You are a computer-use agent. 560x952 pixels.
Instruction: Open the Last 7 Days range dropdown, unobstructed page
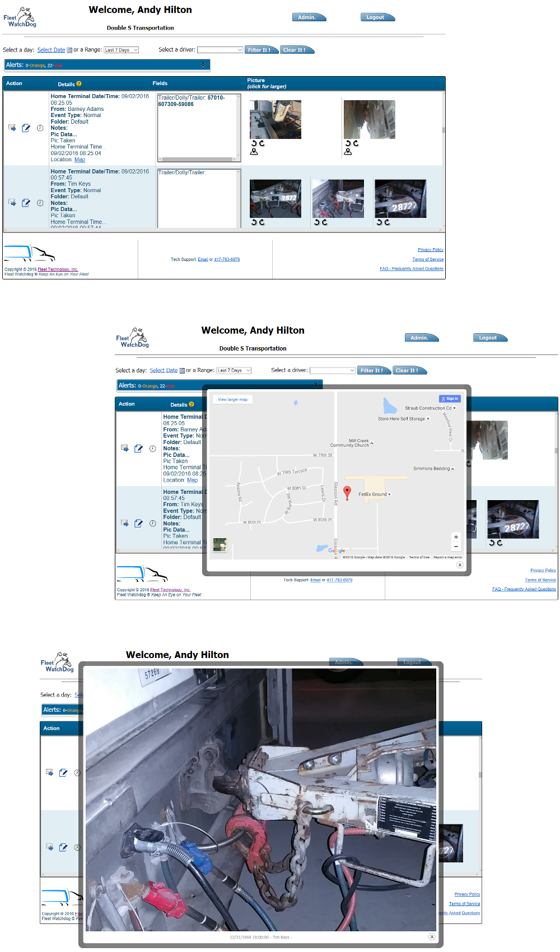122,50
